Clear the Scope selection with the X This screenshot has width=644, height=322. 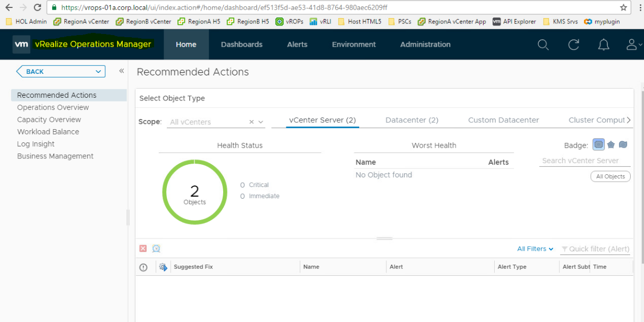click(252, 122)
